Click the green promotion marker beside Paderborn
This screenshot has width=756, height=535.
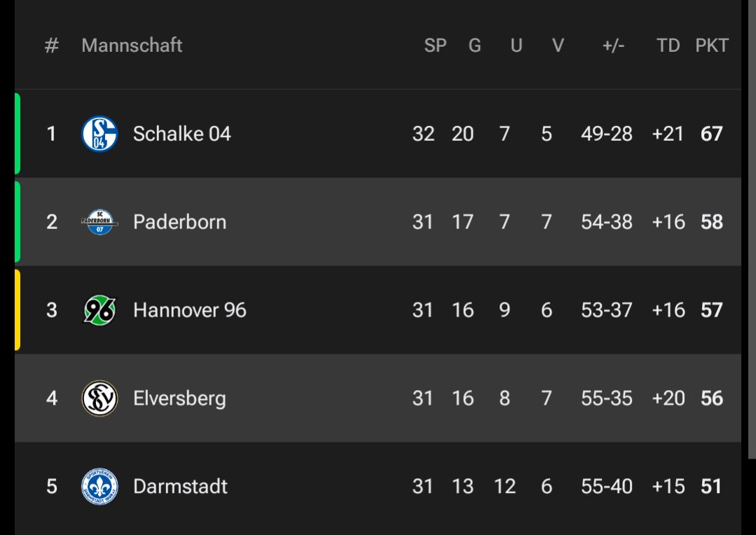pyautogui.click(x=18, y=222)
